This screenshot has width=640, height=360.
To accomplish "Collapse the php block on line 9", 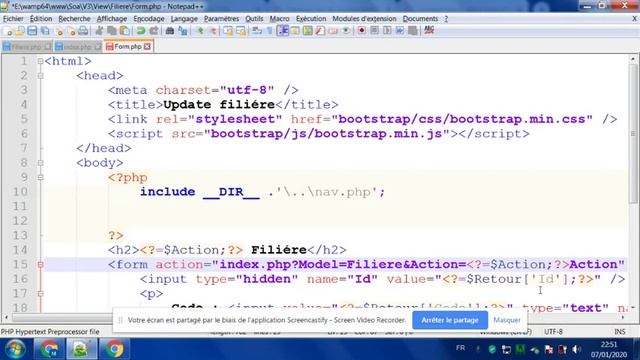I will point(40,178).
